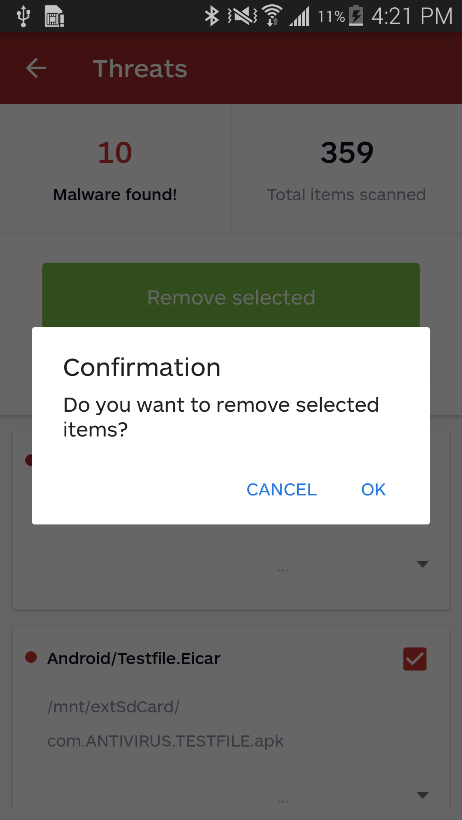
Task: Tap the SD card status icon
Action: pos(54,16)
